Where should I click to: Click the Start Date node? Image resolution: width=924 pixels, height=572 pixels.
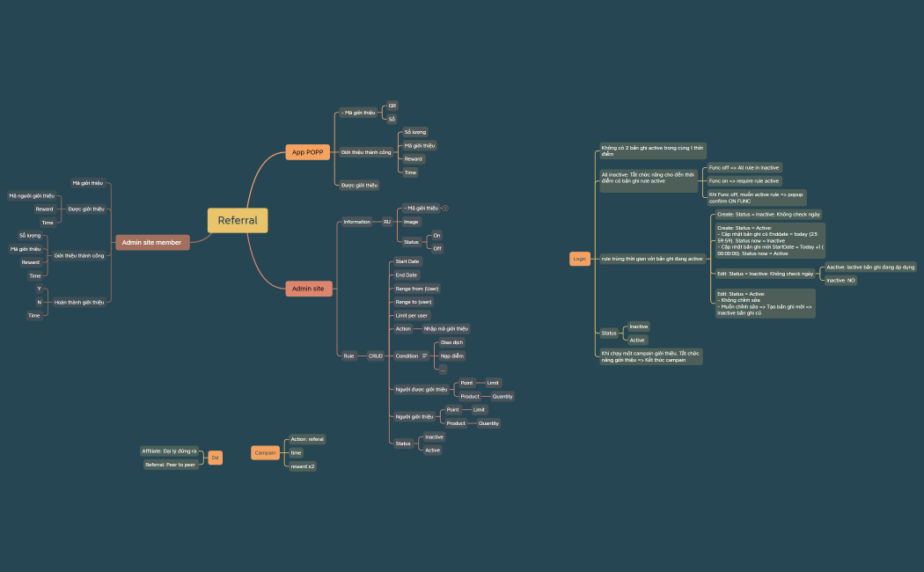[x=407, y=261]
